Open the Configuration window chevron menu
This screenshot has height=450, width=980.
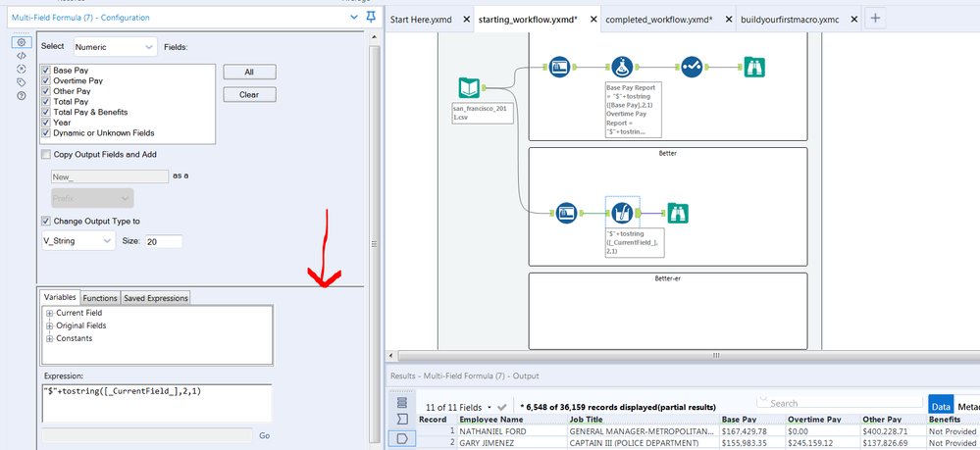[x=354, y=18]
